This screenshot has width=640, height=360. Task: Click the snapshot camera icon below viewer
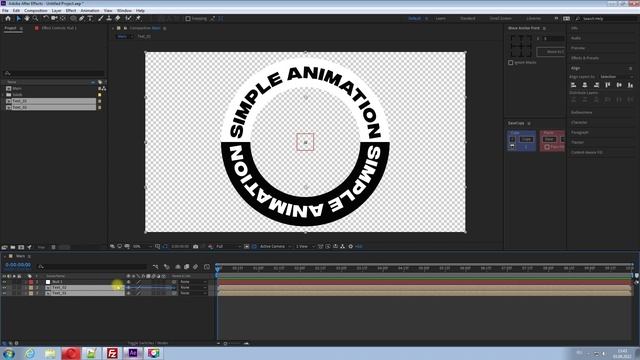[x=196, y=247]
